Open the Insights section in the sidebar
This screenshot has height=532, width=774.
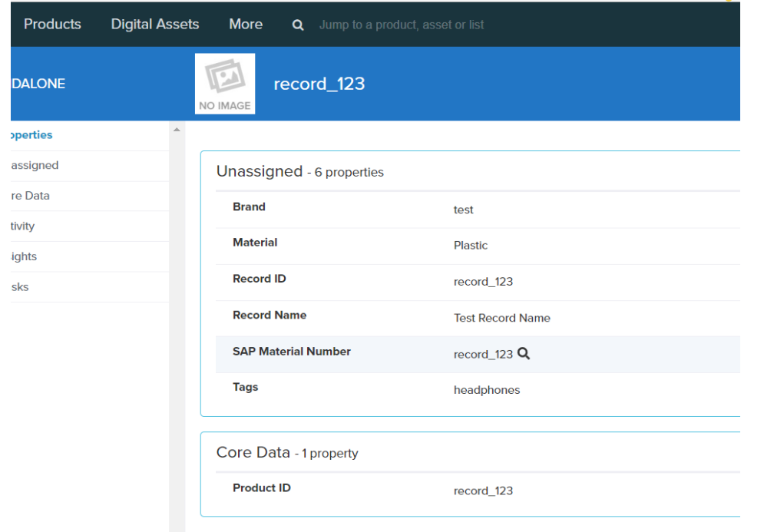(x=24, y=256)
